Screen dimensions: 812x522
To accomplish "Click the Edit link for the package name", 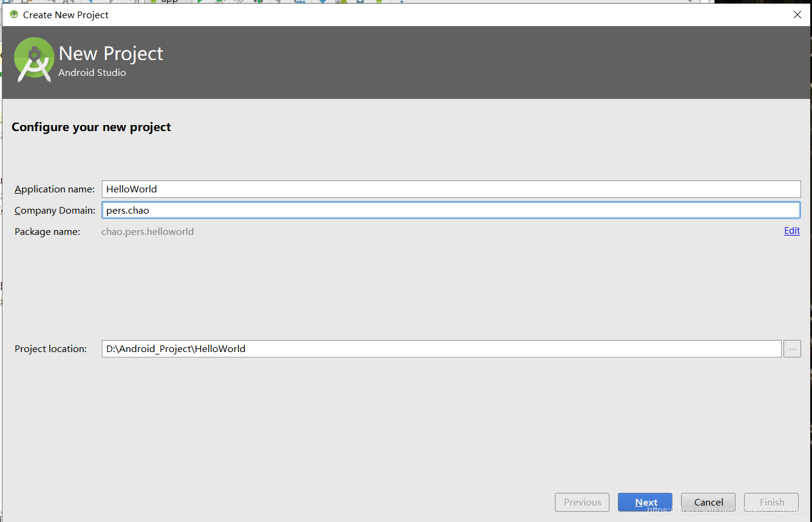I will (792, 231).
